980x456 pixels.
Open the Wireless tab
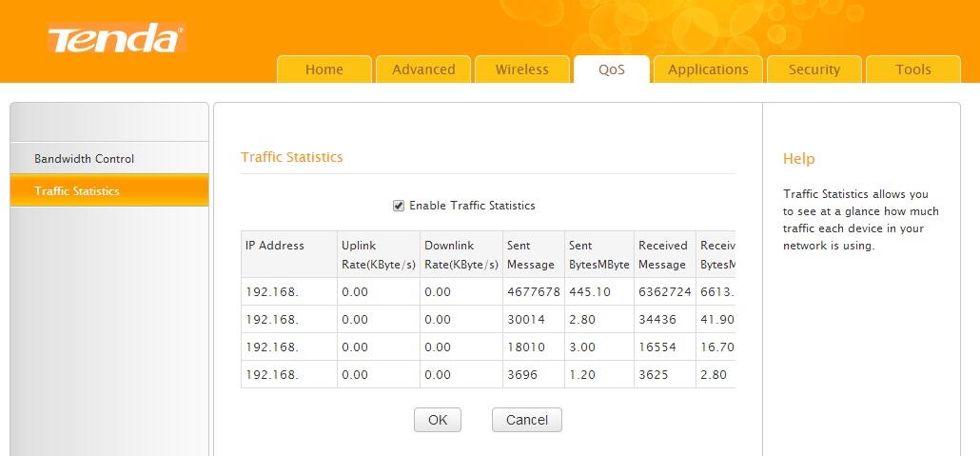click(522, 69)
